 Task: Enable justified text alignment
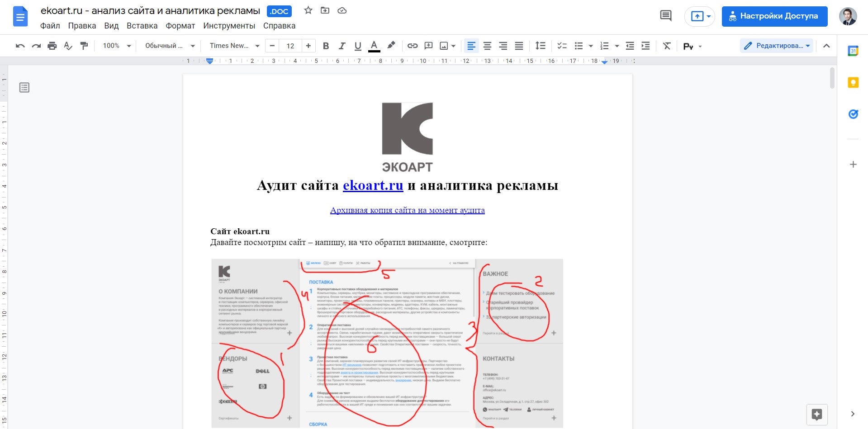coord(519,46)
